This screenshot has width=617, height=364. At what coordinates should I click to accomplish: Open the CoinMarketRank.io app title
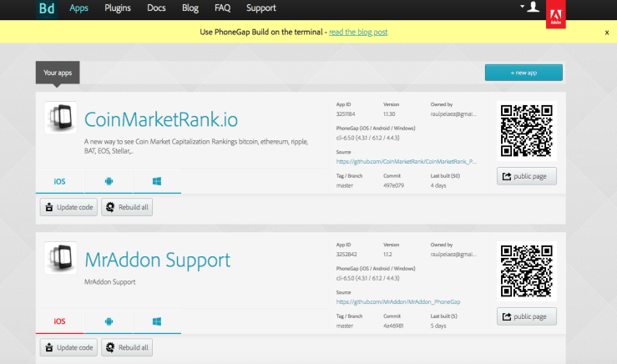pos(162,119)
